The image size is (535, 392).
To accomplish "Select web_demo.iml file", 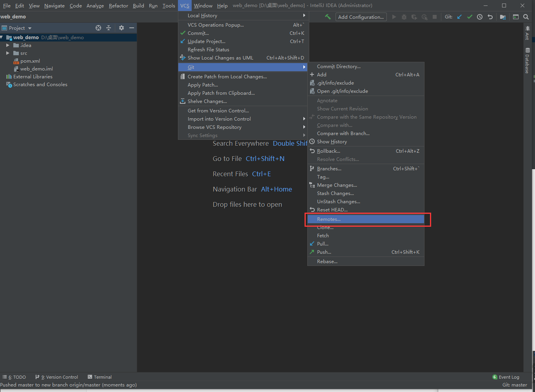I will 36,69.
